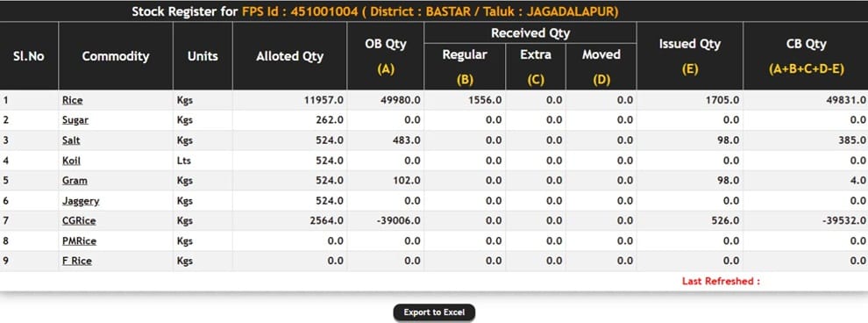The image size is (868, 323).
Task: Click the Issued Qty (E) column header
Action: [690, 56]
